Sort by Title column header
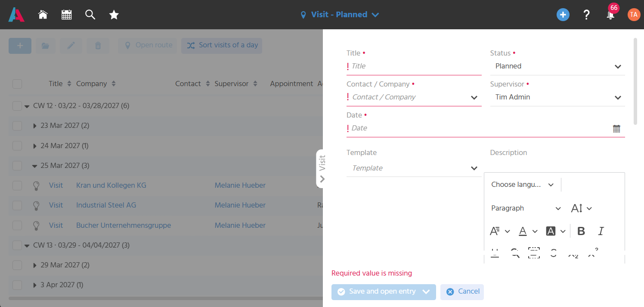 point(60,84)
